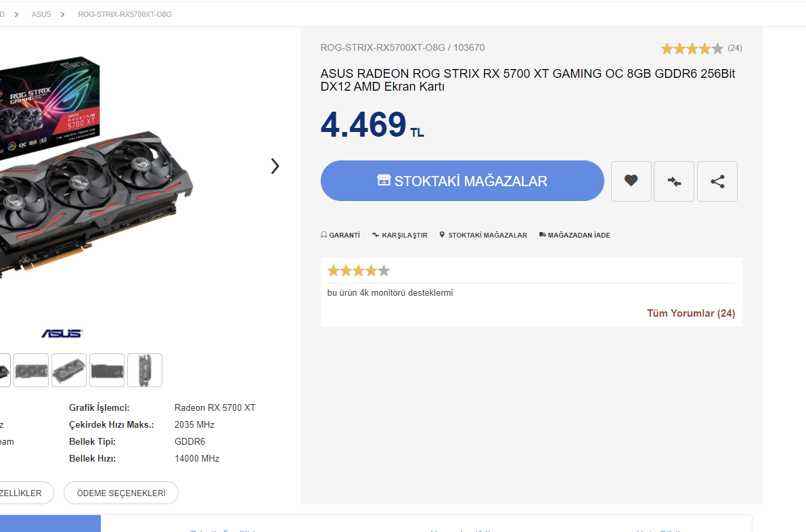
Task: Click the blue STOKTAKİ MAĞAZALAR button
Action: tap(462, 181)
